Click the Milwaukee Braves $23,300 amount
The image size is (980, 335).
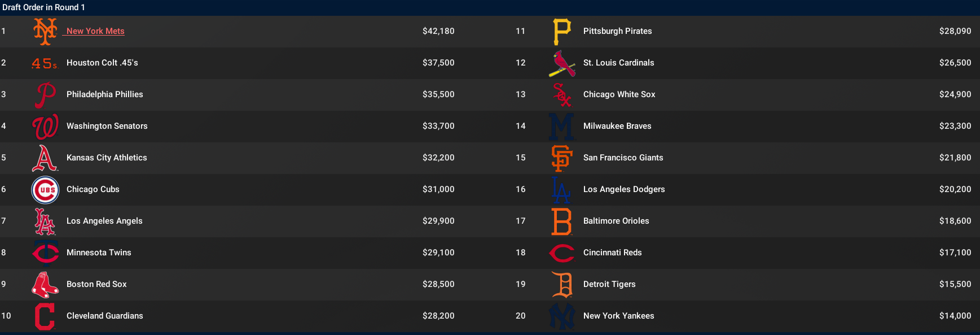(955, 126)
